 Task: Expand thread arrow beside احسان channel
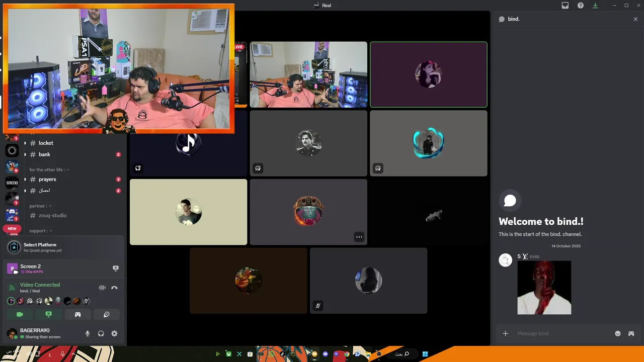click(x=25, y=191)
